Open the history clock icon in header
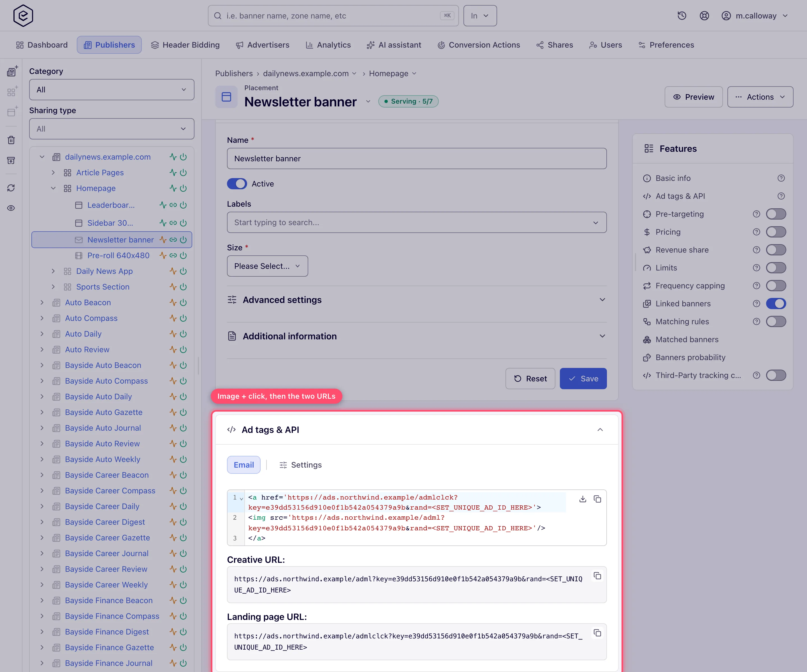 tap(682, 16)
